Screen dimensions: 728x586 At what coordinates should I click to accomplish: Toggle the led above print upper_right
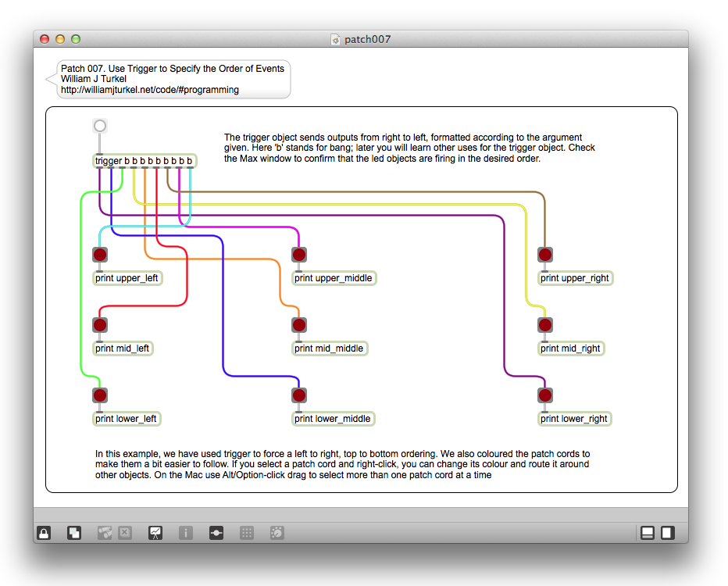545,255
